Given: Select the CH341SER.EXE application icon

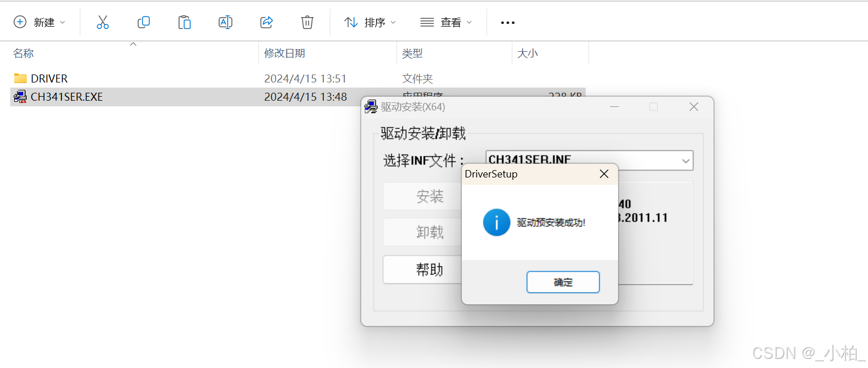Looking at the screenshot, I should point(20,97).
